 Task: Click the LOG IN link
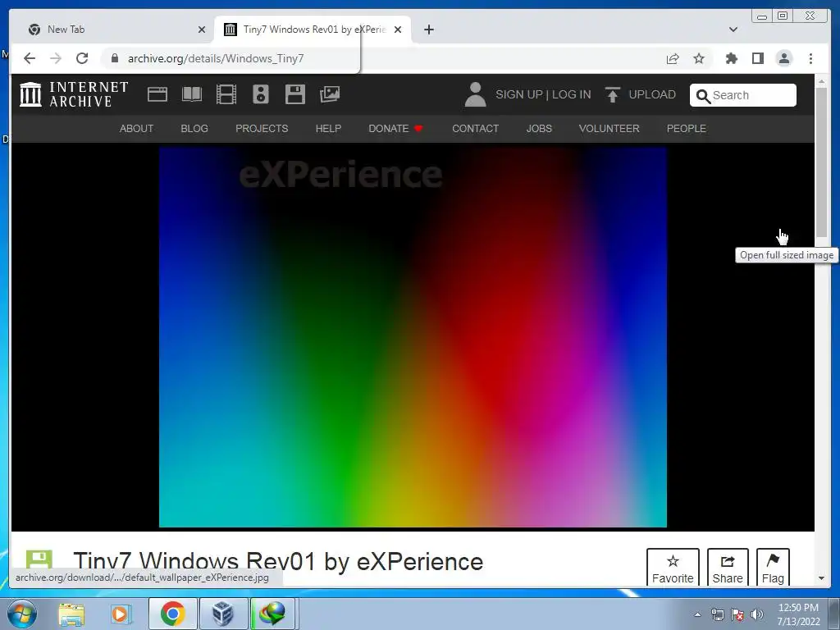point(572,95)
